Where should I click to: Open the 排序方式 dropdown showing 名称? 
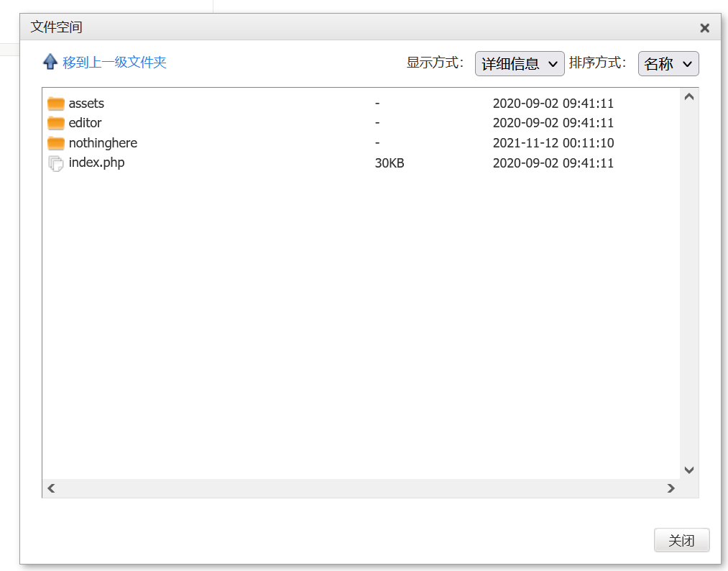point(668,64)
